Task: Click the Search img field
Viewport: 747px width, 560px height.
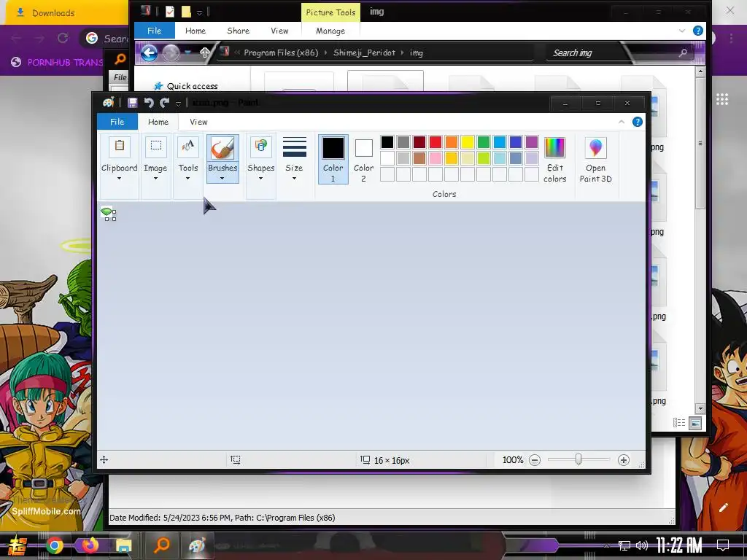Action: click(619, 52)
